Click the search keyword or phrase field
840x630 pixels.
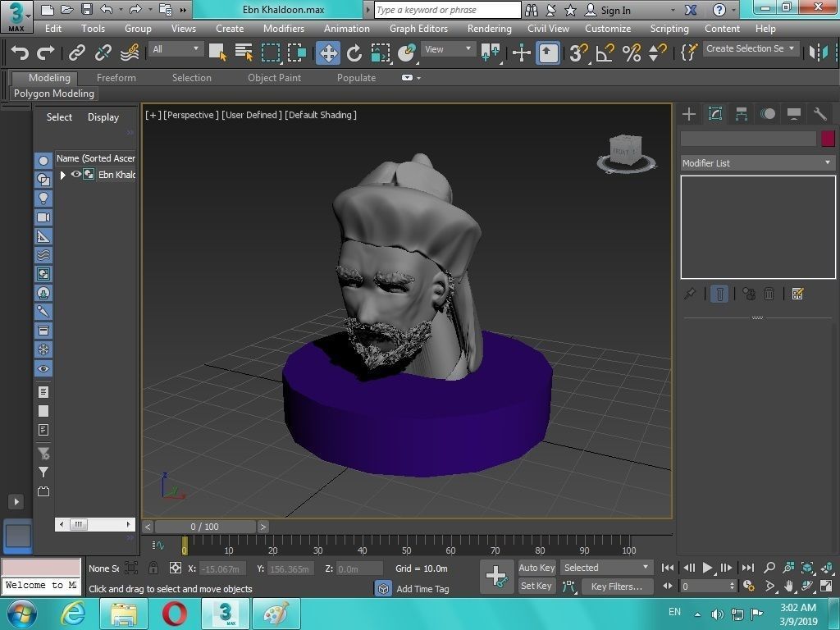[447, 10]
